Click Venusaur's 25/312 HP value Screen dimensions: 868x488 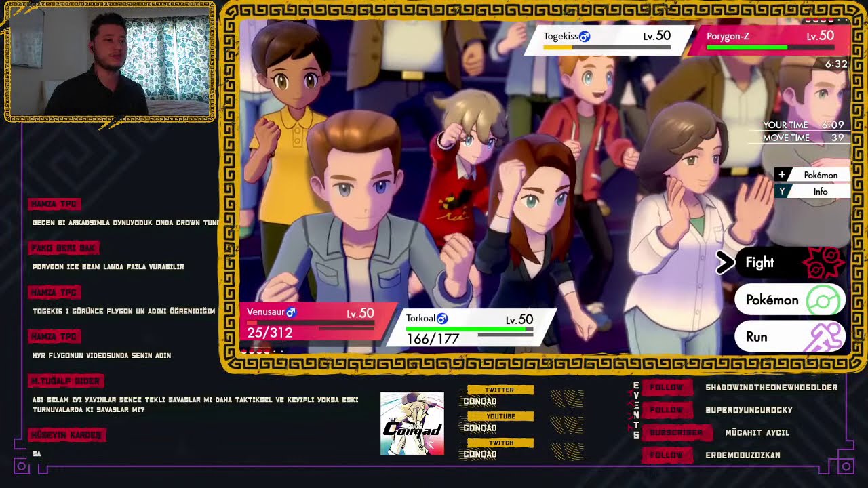pyautogui.click(x=270, y=333)
